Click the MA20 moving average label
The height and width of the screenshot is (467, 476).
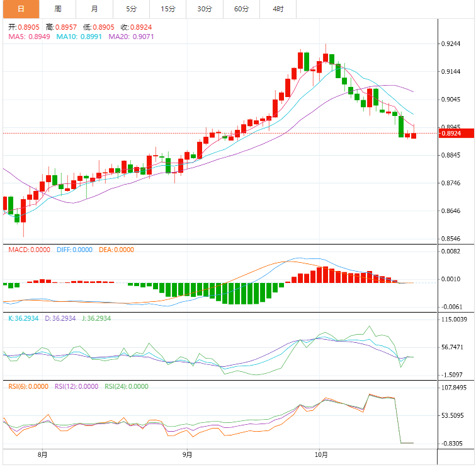pyautogui.click(x=131, y=37)
